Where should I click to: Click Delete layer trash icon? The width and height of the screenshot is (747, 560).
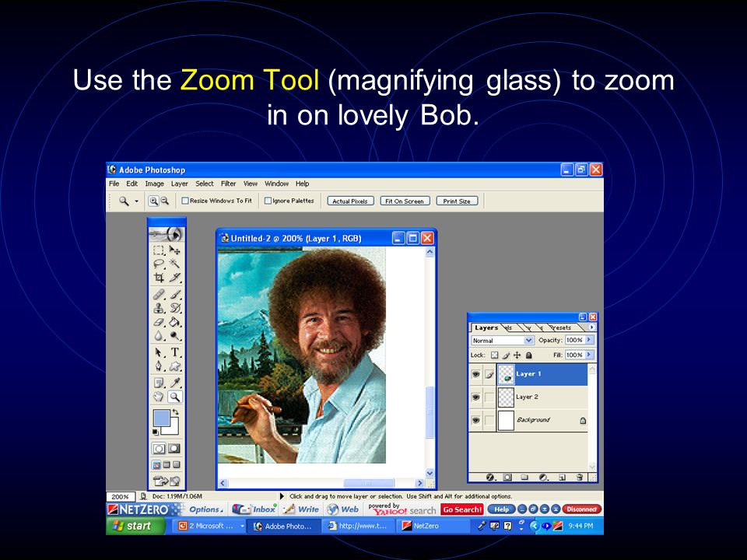[579, 477]
